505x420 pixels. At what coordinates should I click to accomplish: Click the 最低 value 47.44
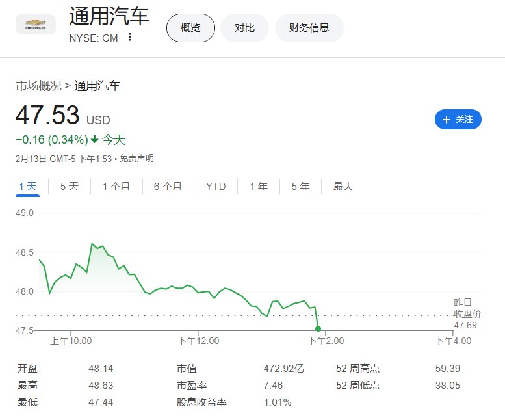coord(101,402)
